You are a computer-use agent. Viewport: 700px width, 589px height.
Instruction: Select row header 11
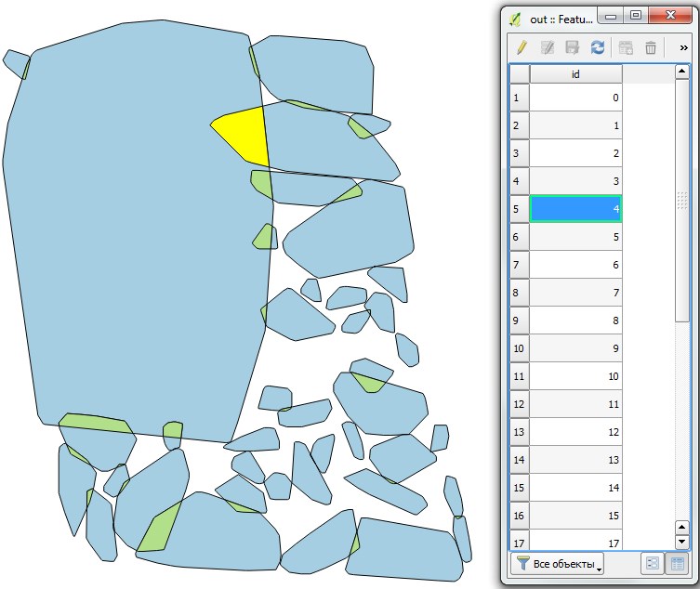click(520, 376)
